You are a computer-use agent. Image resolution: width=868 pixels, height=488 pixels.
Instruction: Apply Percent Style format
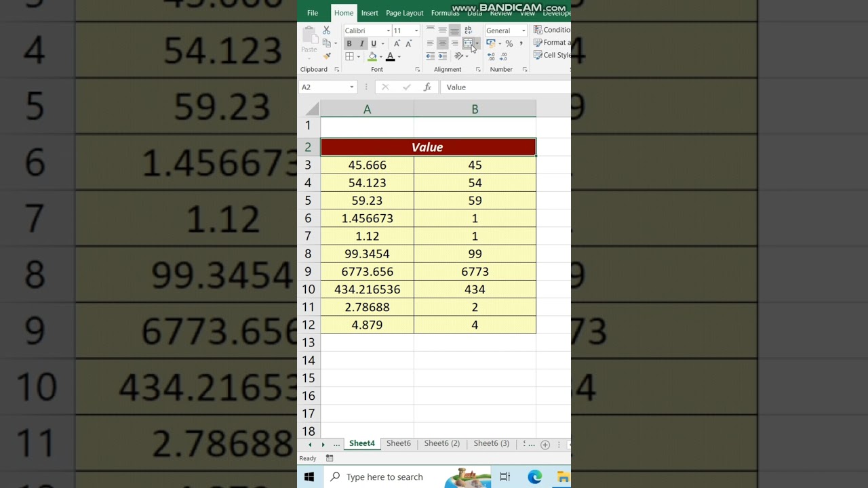[x=509, y=43]
